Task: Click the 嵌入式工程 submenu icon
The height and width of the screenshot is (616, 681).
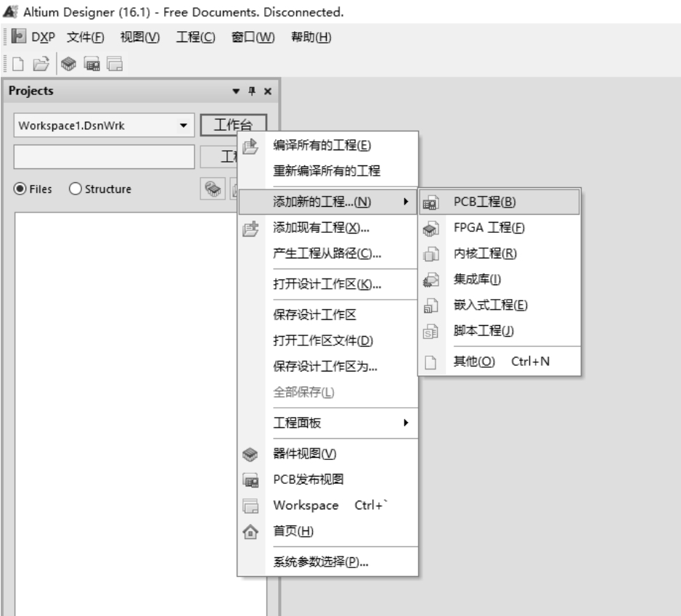Action: [x=431, y=305]
